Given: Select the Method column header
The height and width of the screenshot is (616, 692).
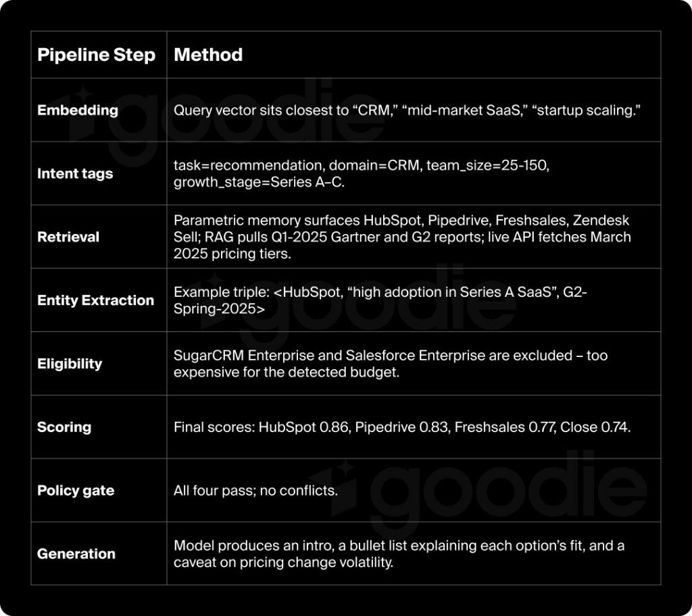Looking at the screenshot, I should pos(208,55).
